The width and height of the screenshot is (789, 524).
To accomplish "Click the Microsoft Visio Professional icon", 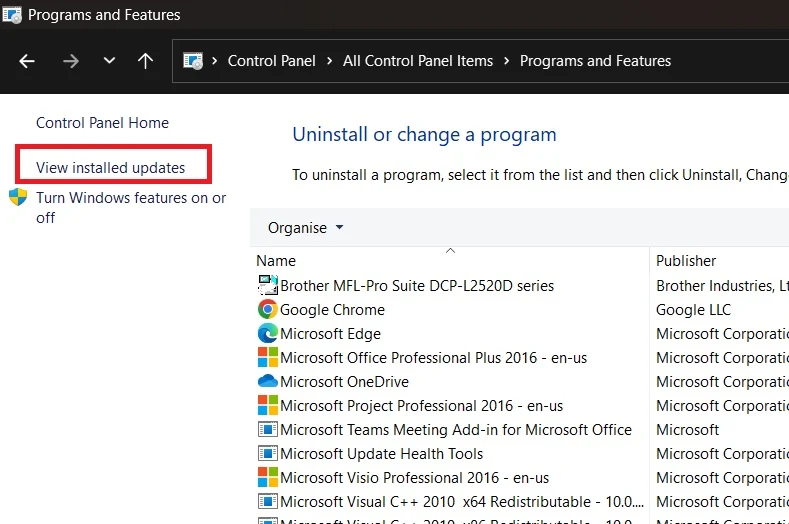I will (267, 478).
